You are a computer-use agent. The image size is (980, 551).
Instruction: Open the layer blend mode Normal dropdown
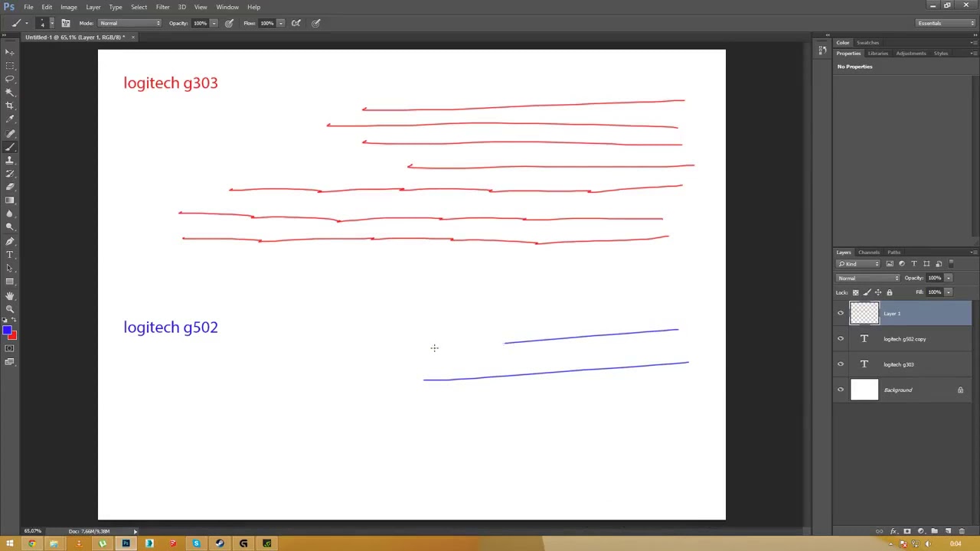coord(868,278)
